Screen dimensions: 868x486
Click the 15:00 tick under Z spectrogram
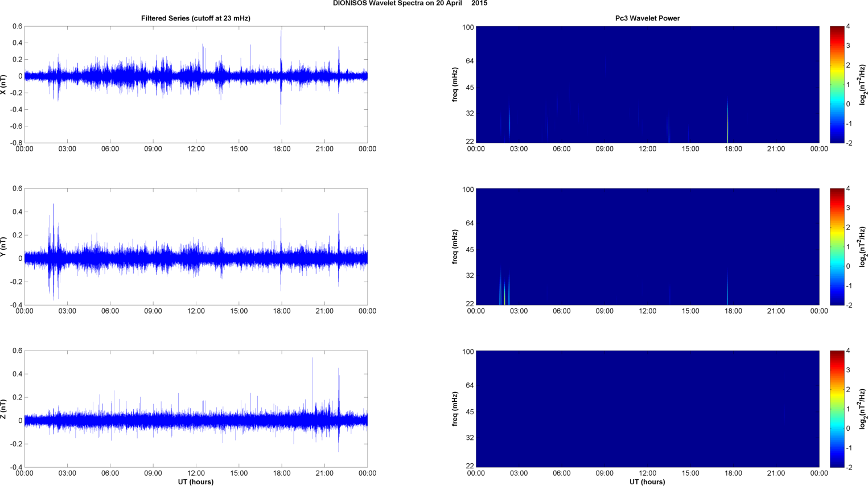(690, 473)
